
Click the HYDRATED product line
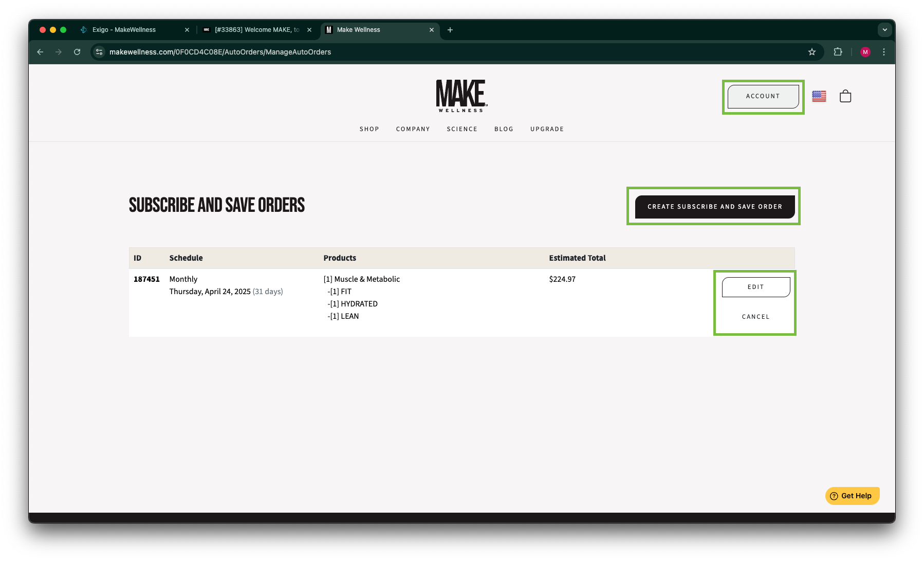tap(353, 304)
